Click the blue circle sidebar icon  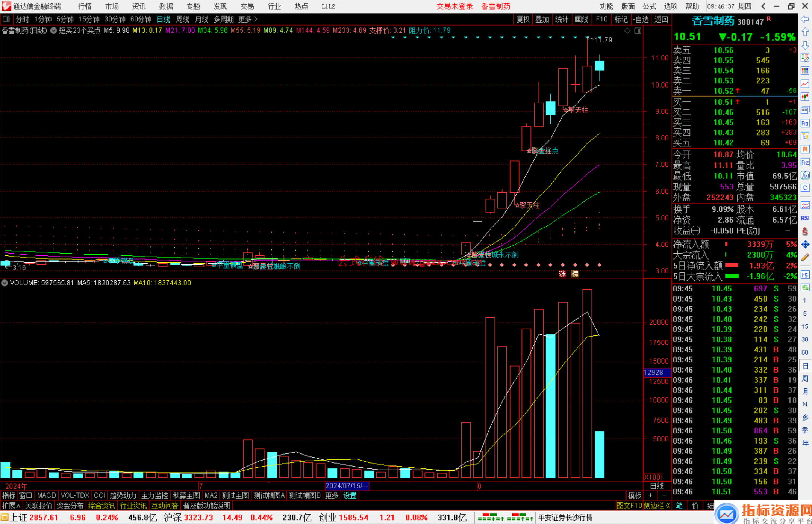pos(805,188)
